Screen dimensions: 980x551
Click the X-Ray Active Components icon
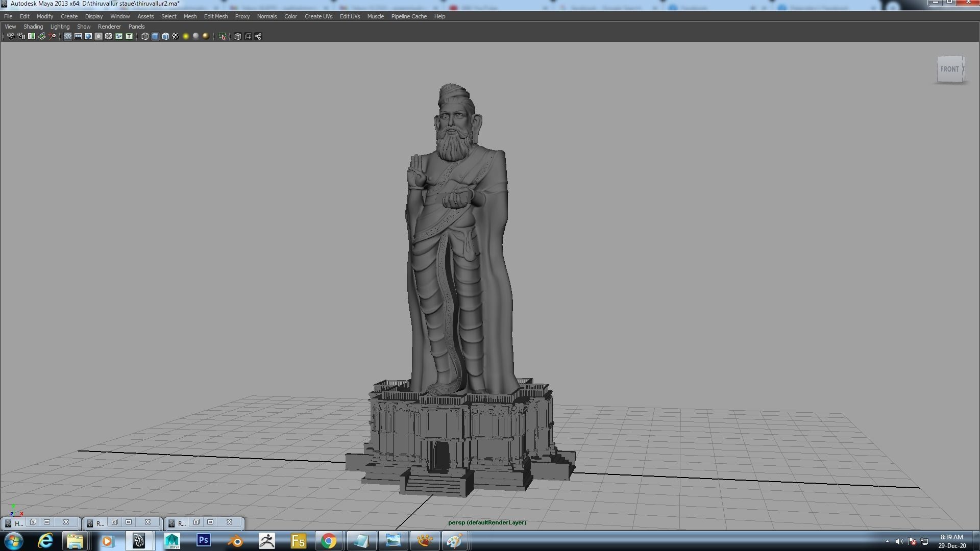[x=248, y=36]
